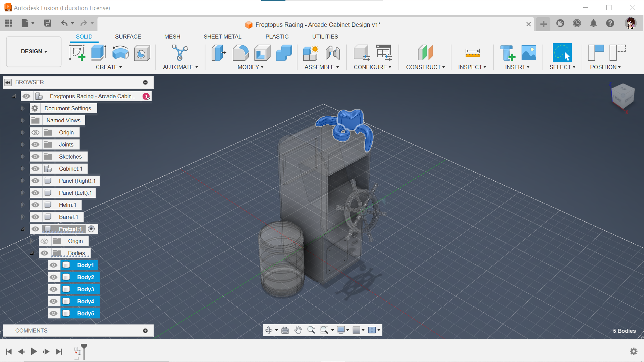Hide the Cabinet:1 component
The image size is (644, 362).
click(36, 169)
